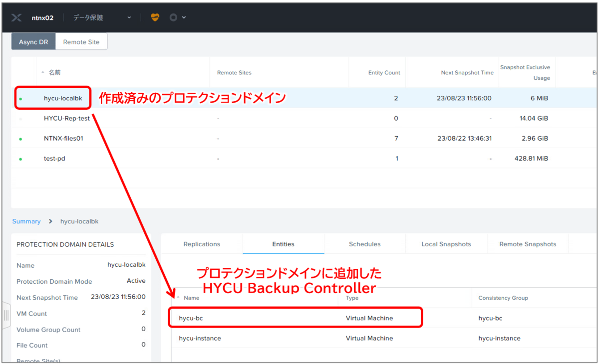Click the Type column header
The height and width of the screenshot is (364, 599).
[352, 298]
